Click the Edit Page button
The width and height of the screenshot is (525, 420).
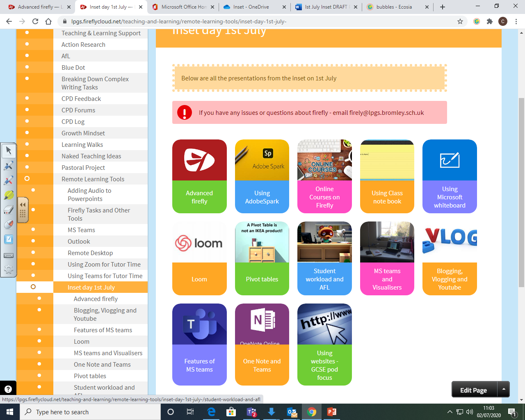[474, 390]
